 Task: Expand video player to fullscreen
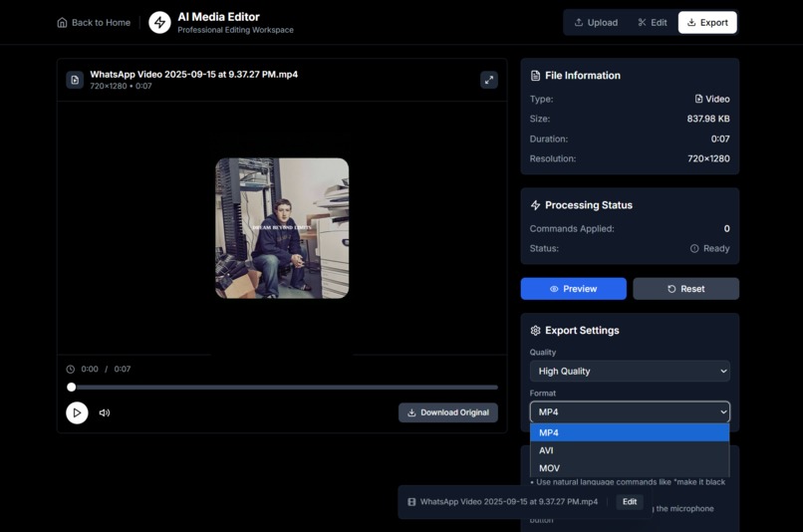click(489, 80)
